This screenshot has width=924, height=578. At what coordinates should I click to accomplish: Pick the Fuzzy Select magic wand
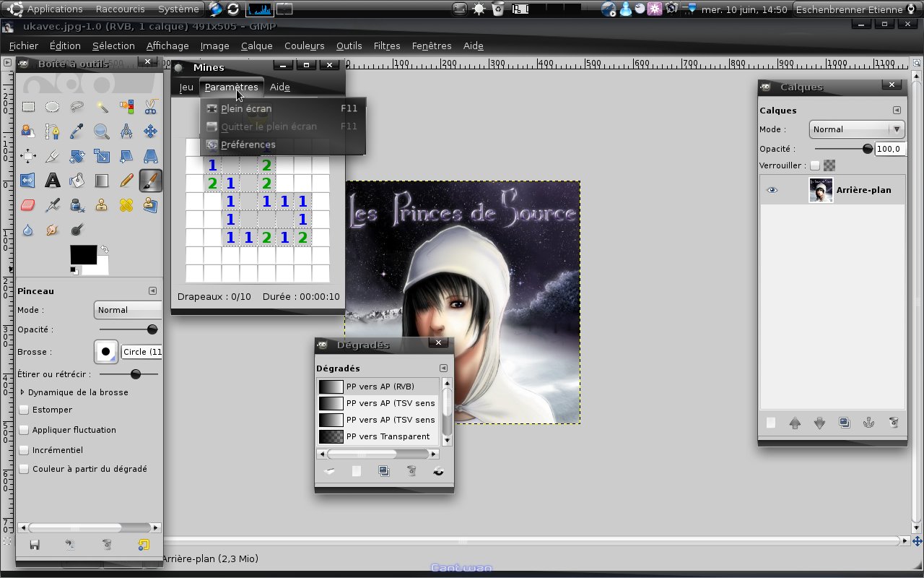click(102, 107)
